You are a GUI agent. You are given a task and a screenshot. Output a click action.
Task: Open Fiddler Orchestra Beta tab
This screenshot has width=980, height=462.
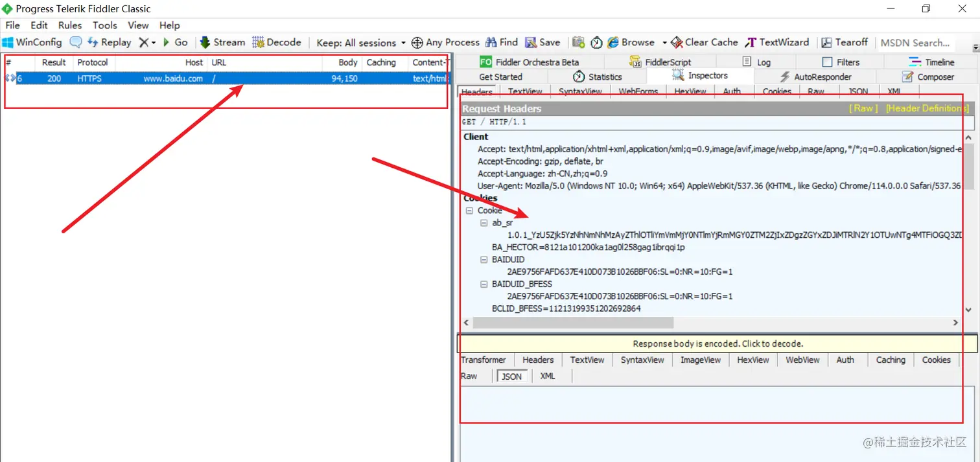[x=529, y=62]
